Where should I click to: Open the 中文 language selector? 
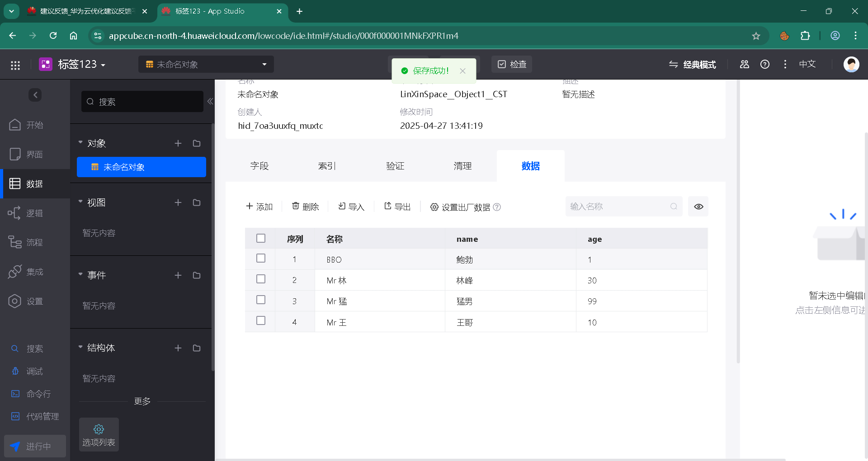pos(807,64)
